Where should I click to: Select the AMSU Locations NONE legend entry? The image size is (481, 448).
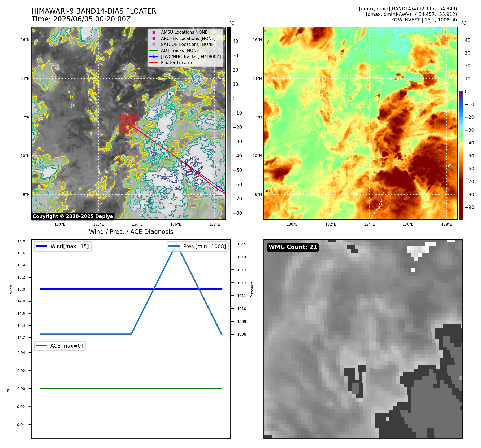pos(184,32)
